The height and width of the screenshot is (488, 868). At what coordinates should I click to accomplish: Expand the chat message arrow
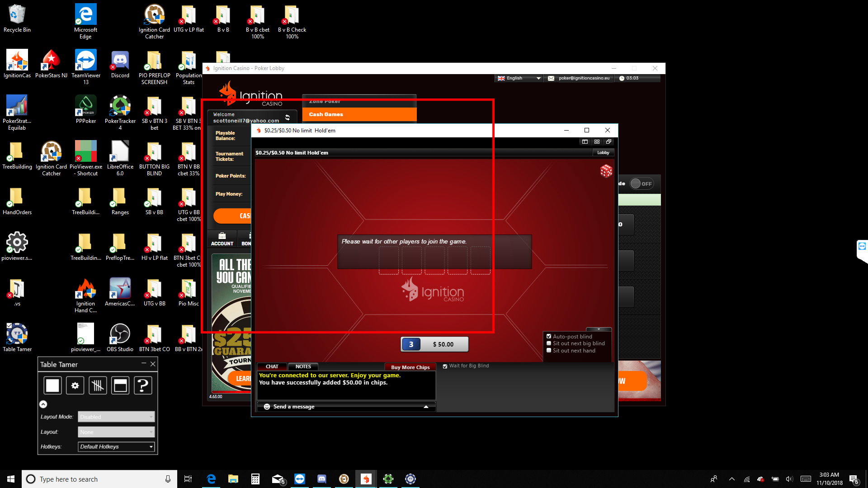click(426, 407)
